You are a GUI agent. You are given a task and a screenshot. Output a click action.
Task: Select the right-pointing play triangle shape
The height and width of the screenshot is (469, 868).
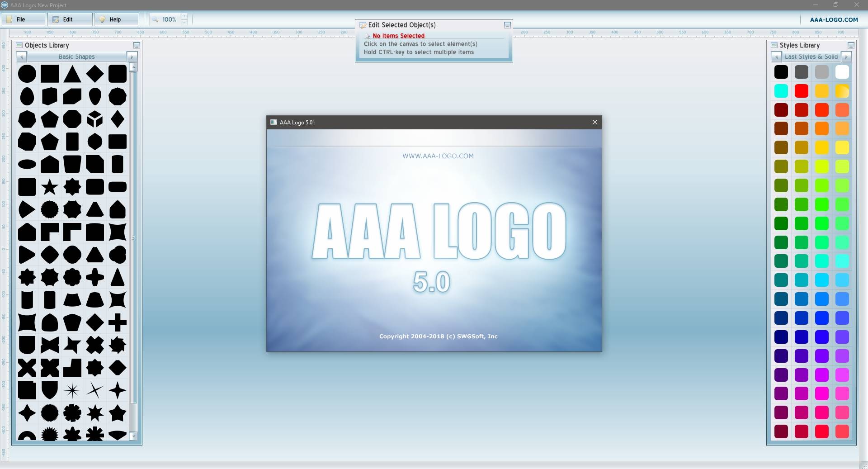point(27,255)
